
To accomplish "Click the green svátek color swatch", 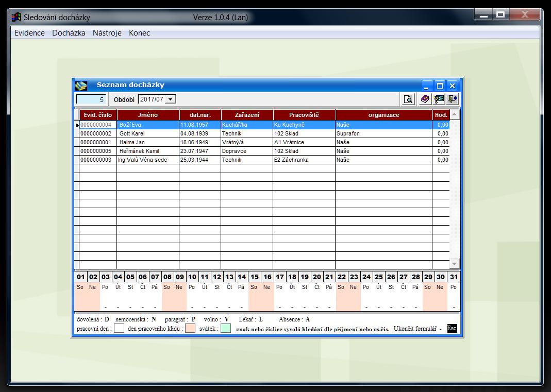I will click(226, 329).
